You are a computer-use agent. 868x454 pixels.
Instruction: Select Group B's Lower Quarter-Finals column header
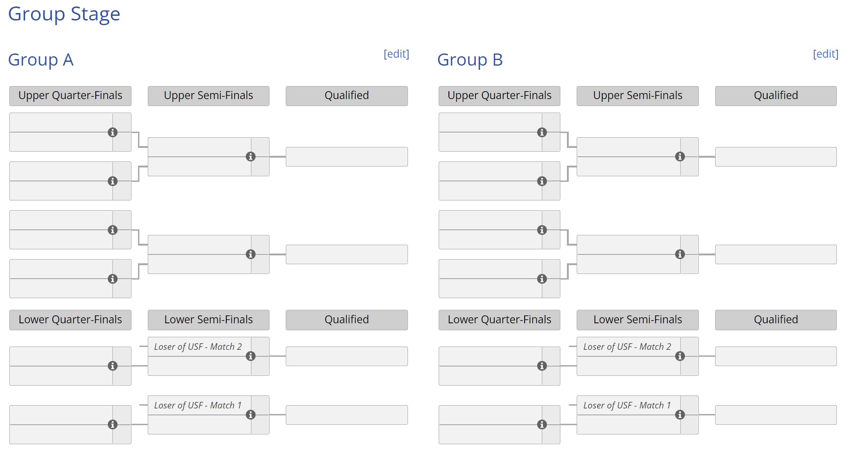499,320
